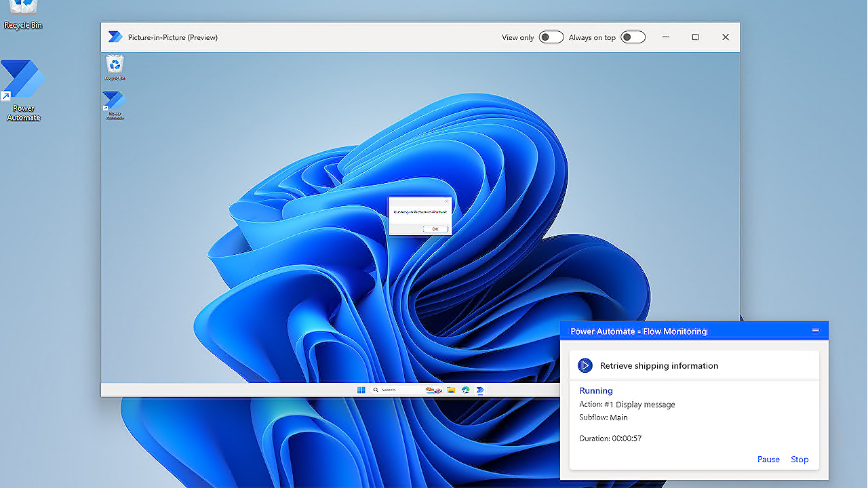Viewport: 868px width, 488px height.
Task: Toggle the View only switch
Action: pyautogui.click(x=551, y=37)
